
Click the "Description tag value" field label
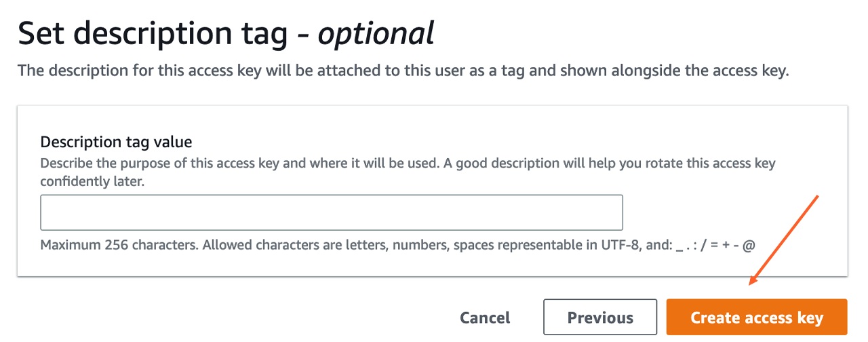(117, 142)
